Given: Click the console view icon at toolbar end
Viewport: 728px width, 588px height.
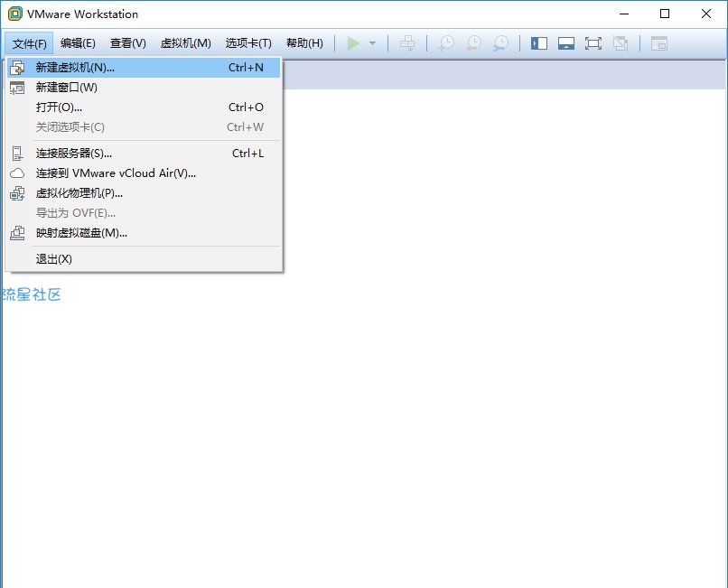Looking at the screenshot, I should click(x=658, y=43).
